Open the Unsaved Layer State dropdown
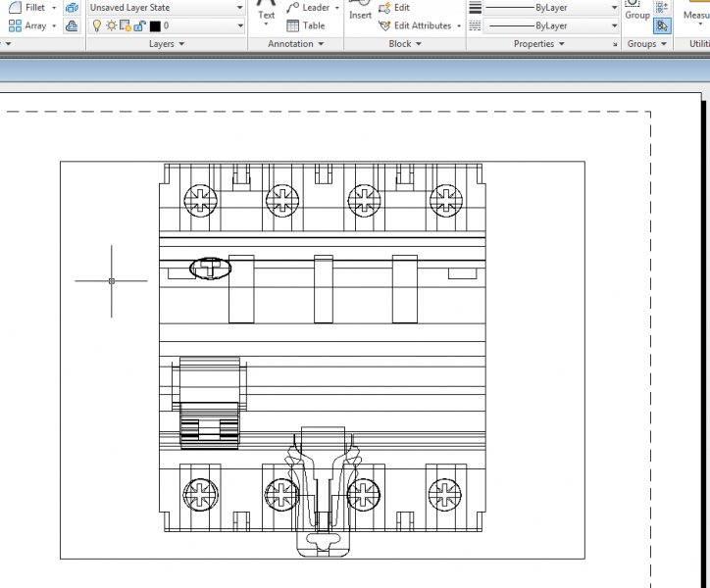The height and width of the screenshot is (588, 710). click(166, 8)
